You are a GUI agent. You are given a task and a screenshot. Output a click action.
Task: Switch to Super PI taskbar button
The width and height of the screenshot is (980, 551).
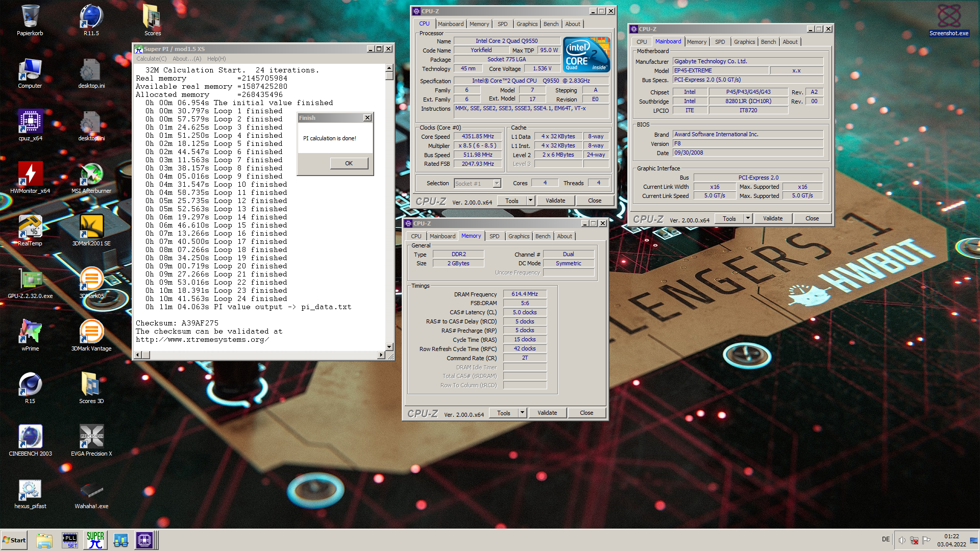[95, 540]
